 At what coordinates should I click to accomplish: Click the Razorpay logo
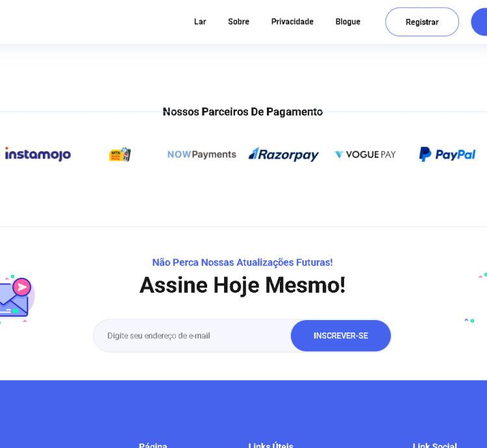click(284, 155)
